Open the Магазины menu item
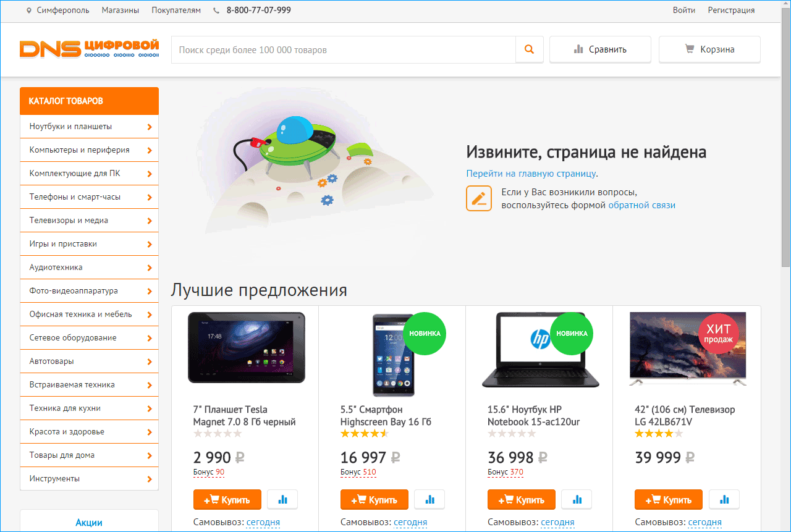791x532 pixels. tap(121, 11)
